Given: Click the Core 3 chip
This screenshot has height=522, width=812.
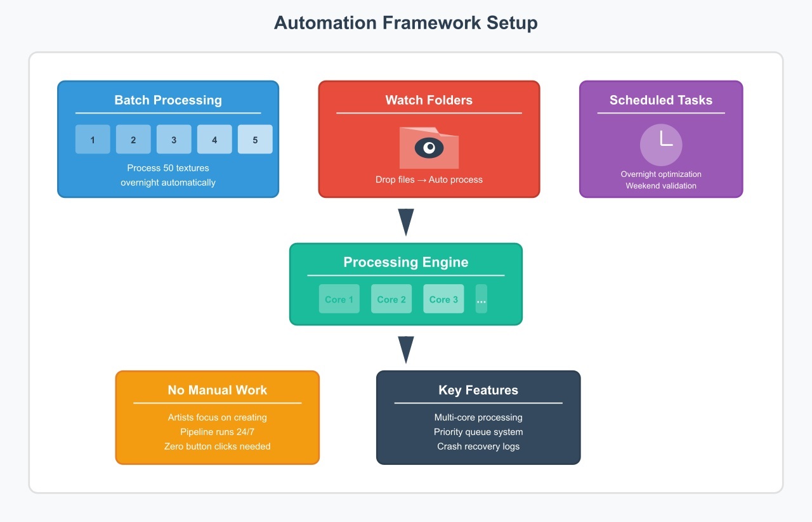Looking at the screenshot, I should click(x=443, y=298).
